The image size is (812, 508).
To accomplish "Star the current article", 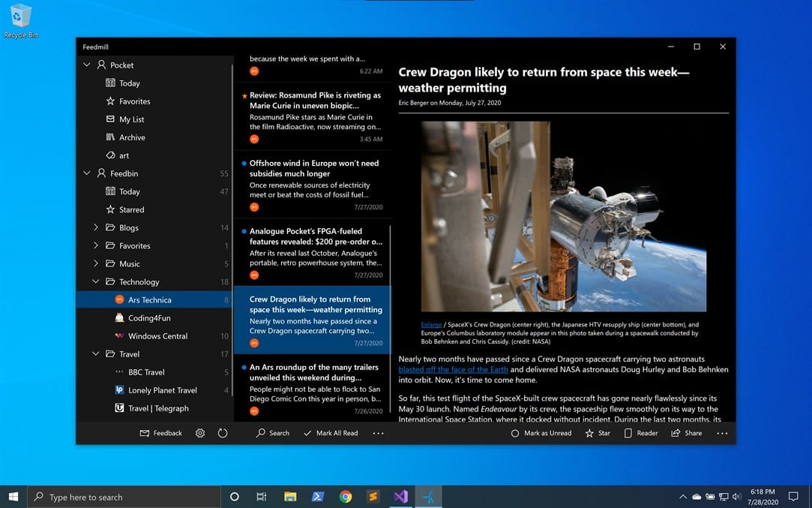I will (x=598, y=433).
